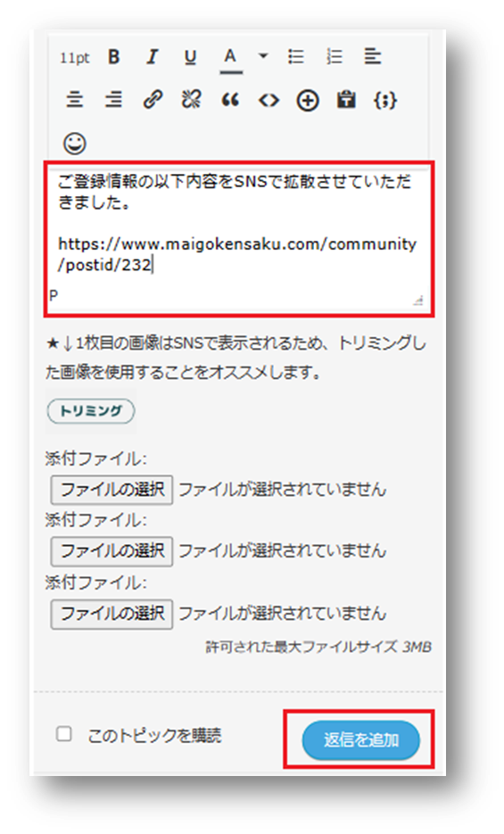The width and height of the screenshot is (504, 834).
Task: Toggle bold formatting in editor toolbar
Action: click(x=114, y=57)
